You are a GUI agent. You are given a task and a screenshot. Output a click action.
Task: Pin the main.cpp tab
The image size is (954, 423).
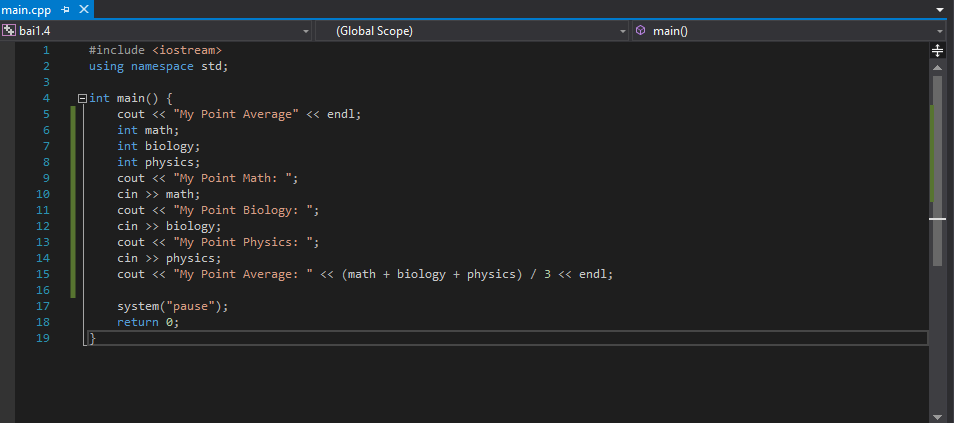[66, 10]
